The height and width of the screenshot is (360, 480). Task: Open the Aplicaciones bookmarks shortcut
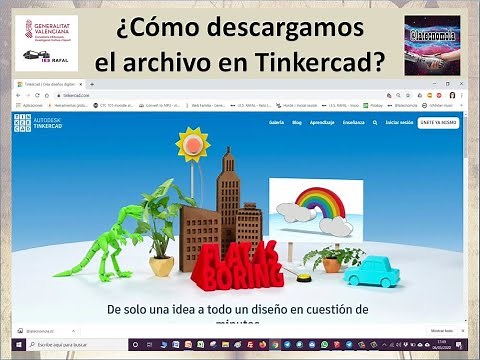click(x=30, y=105)
